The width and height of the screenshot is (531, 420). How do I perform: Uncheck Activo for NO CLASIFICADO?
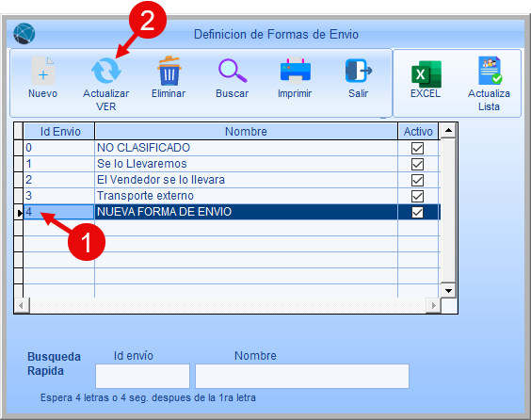click(x=417, y=148)
